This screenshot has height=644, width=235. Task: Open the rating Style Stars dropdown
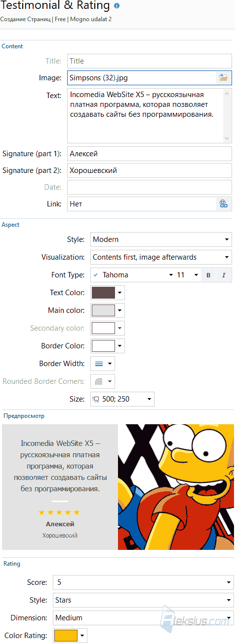[143, 586]
